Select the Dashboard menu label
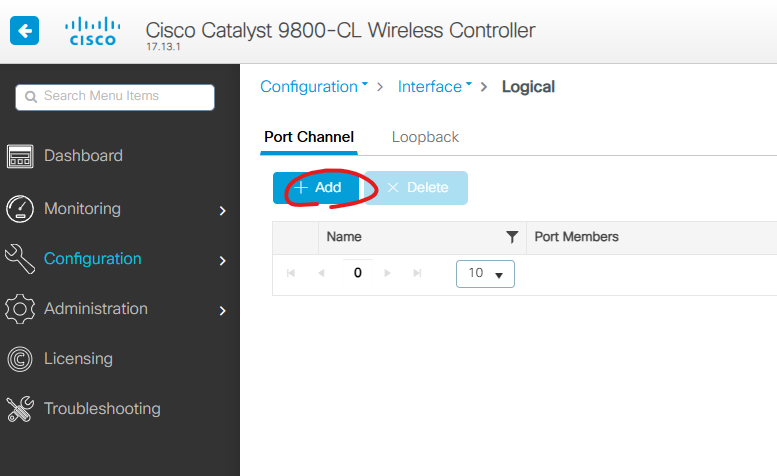The width and height of the screenshot is (777, 476). point(83,156)
